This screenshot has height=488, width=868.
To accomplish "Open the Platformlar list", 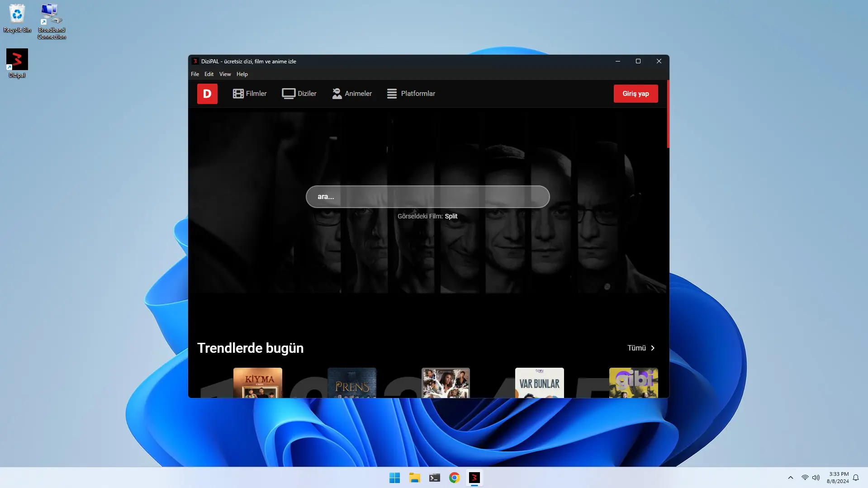I will (411, 94).
